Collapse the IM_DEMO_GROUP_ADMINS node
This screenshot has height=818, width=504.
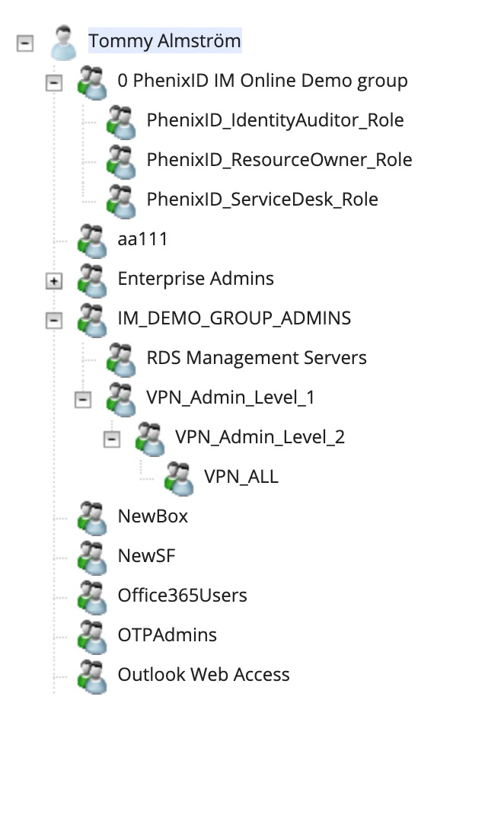pyautogui.click(x=54, y=321)
